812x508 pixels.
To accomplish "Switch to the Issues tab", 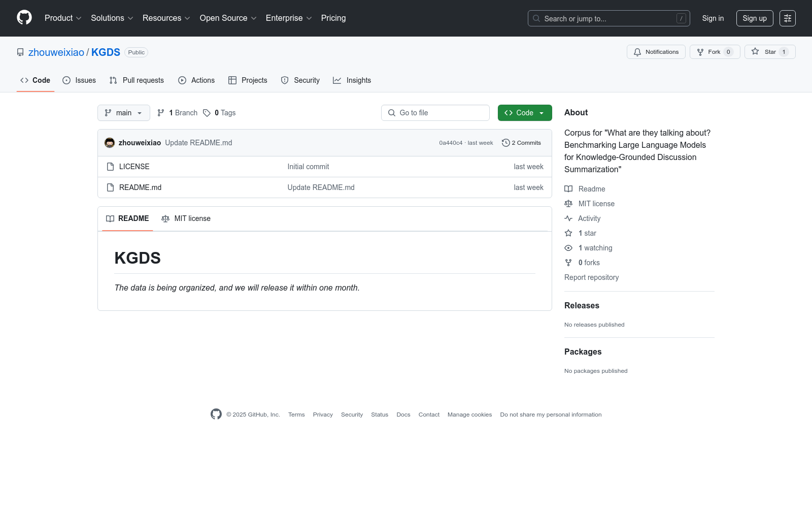I will click(x=79, y=80).
